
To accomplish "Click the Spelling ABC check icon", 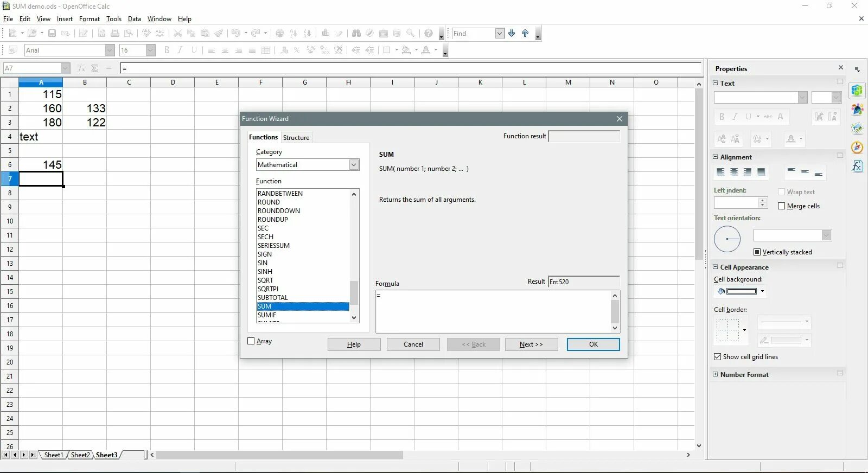I will tap(146, 34).
